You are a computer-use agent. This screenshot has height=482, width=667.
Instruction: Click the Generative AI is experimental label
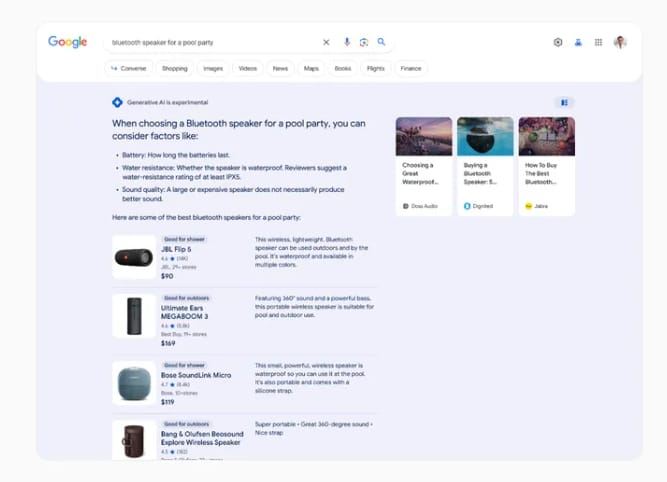pos(168,103)
